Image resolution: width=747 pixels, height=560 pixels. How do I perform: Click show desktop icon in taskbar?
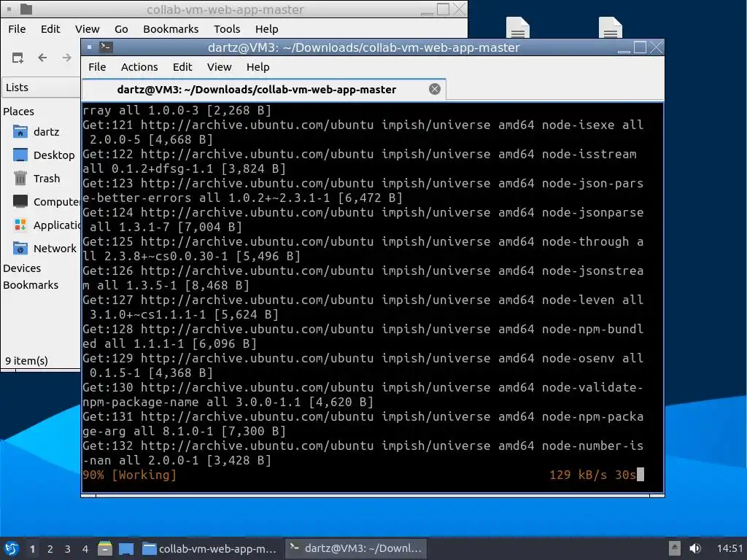click(x=126, y=548)
